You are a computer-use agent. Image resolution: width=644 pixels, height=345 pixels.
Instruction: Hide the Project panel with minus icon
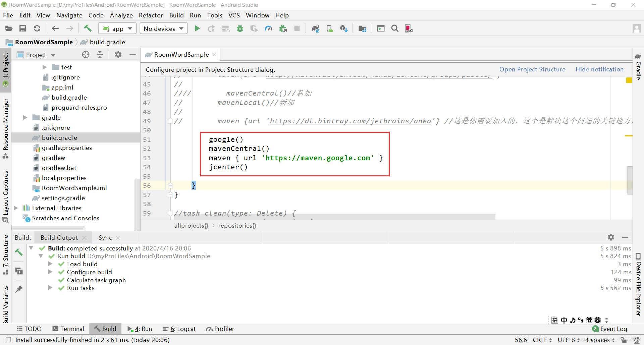pyautogui.click(x=132, y=55)
